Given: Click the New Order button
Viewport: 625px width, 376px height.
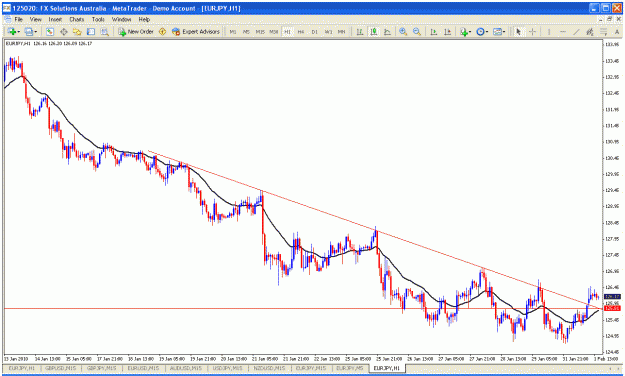Looking at the screenshot, I should click(x=136, y=31).
